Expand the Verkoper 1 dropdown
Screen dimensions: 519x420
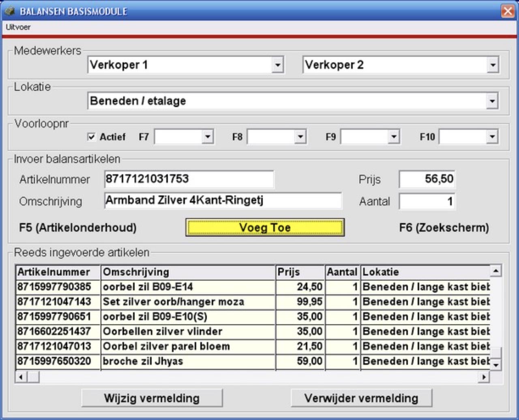click(x=277, y=65)
